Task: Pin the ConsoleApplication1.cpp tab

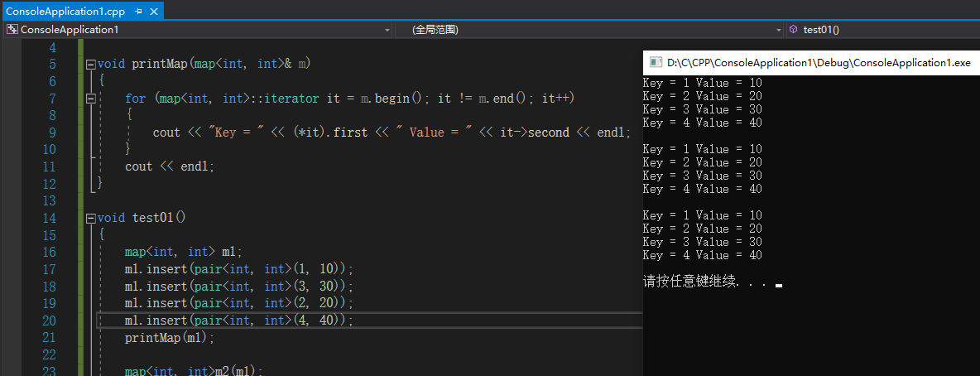Action: [138, 12]
